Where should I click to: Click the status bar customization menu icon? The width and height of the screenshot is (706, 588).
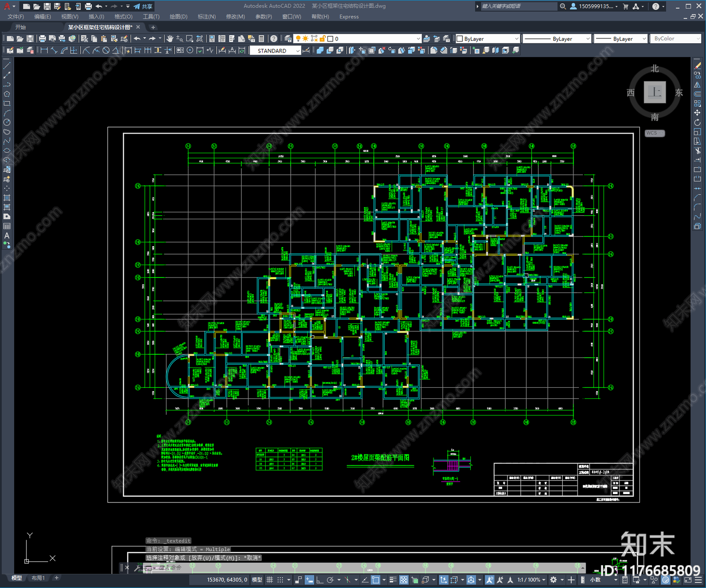coord(698,580)
